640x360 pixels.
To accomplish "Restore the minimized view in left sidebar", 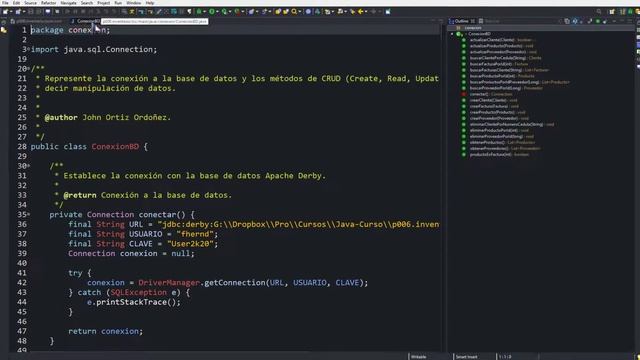I will 4,22.
